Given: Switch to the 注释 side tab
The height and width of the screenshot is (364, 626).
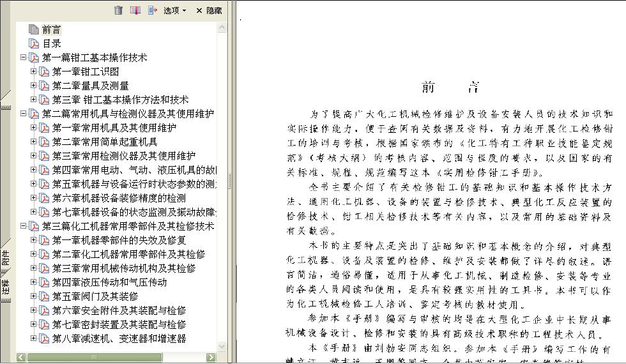Looking at the screenshot, I should [x=6, y=287].
